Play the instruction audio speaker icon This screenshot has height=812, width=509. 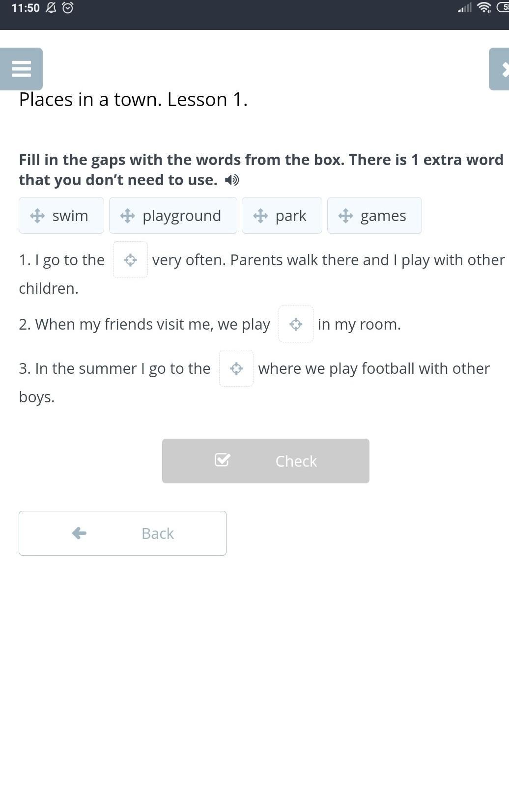(x=232, y=180)
